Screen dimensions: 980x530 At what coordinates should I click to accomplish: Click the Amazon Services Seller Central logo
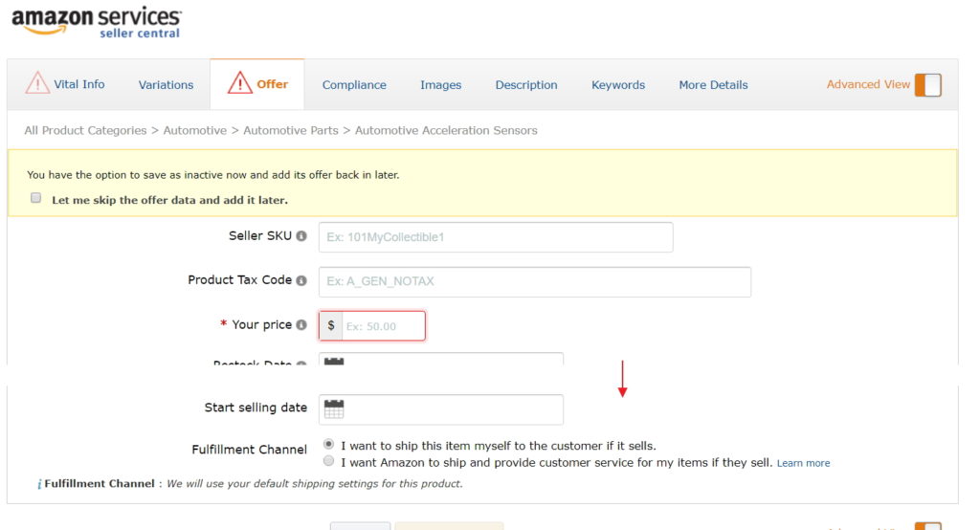(96, 21)
